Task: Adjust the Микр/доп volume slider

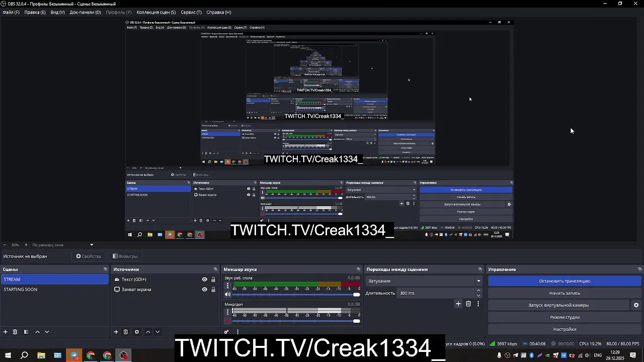Action: point(296,321)
